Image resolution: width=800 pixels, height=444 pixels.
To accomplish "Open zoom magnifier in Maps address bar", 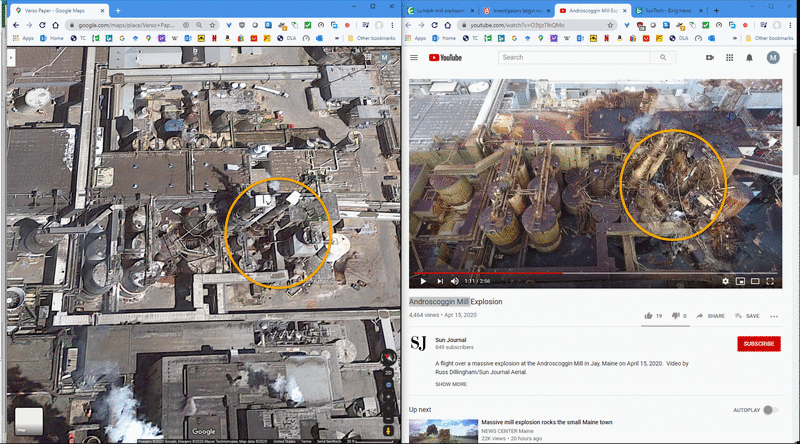I will click(x=199, y=25).
